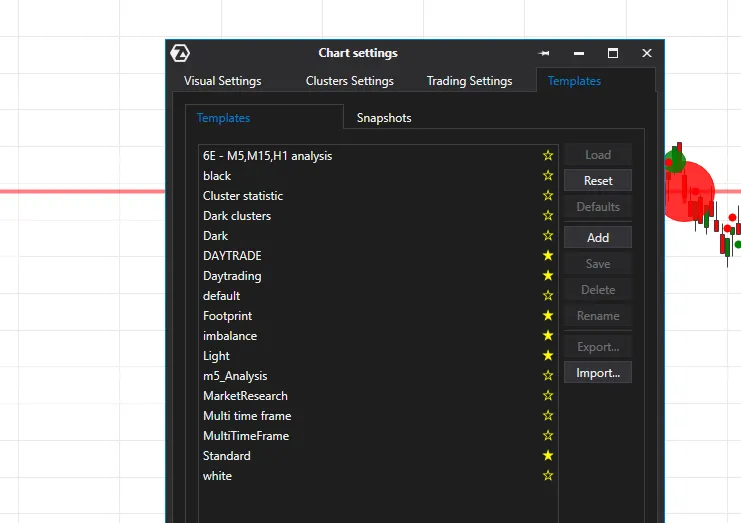Viewport: 741px width, 523px height.
Task: Click the Import... button
Action: point(598,373)
